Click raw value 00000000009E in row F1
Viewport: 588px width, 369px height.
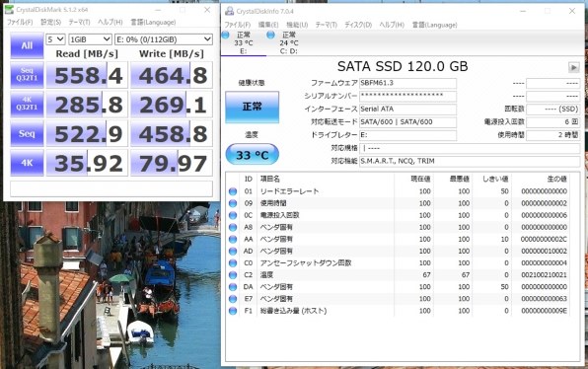pyautogui.click(x=544, y=311)
